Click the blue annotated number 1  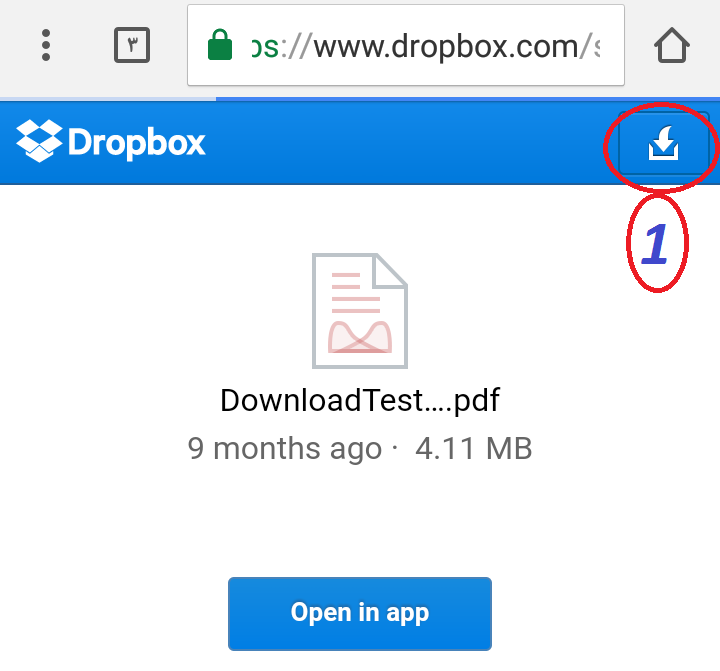click(655, 243)
